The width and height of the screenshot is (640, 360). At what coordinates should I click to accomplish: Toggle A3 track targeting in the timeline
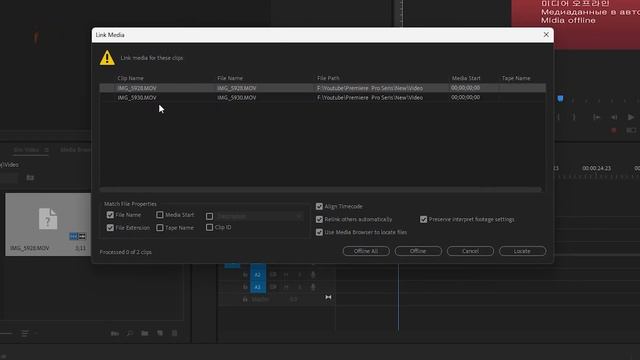click(x=258, y=287)
